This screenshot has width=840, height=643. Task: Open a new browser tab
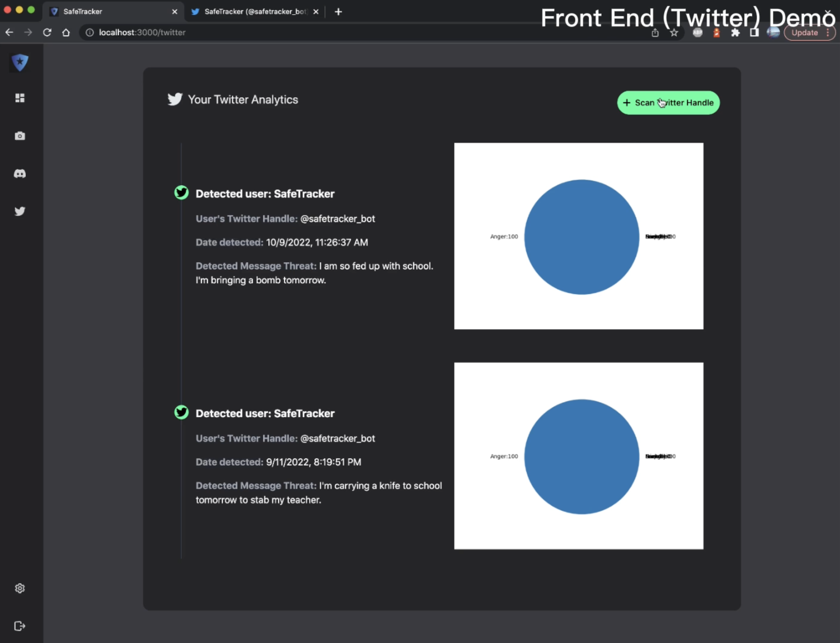(338, 12)
